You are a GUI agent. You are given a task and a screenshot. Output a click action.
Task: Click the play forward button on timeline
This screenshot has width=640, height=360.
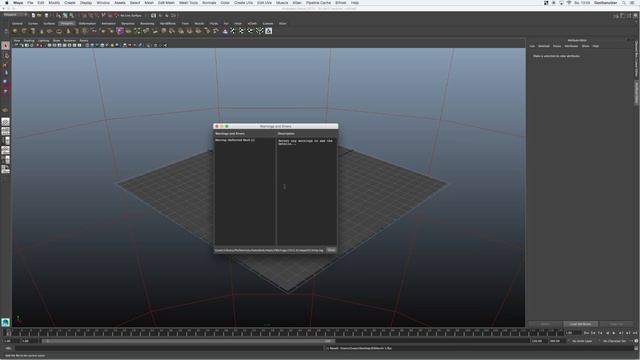(x=613, y=333)
